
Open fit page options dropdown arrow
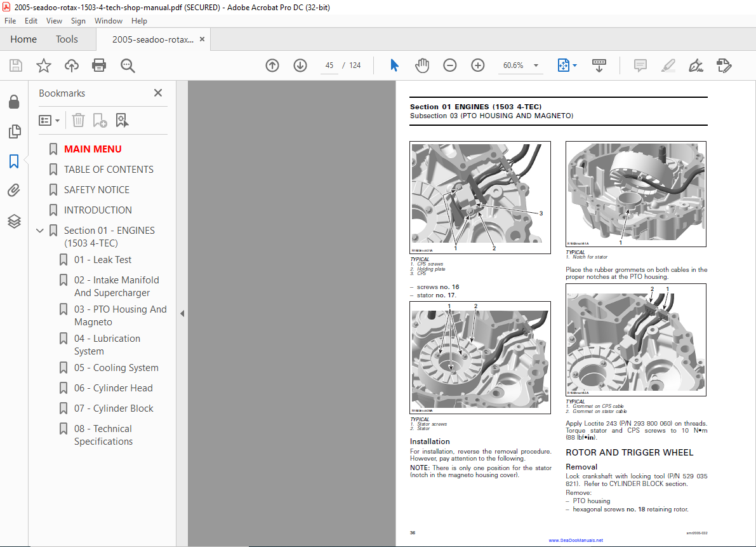[574, 65]
